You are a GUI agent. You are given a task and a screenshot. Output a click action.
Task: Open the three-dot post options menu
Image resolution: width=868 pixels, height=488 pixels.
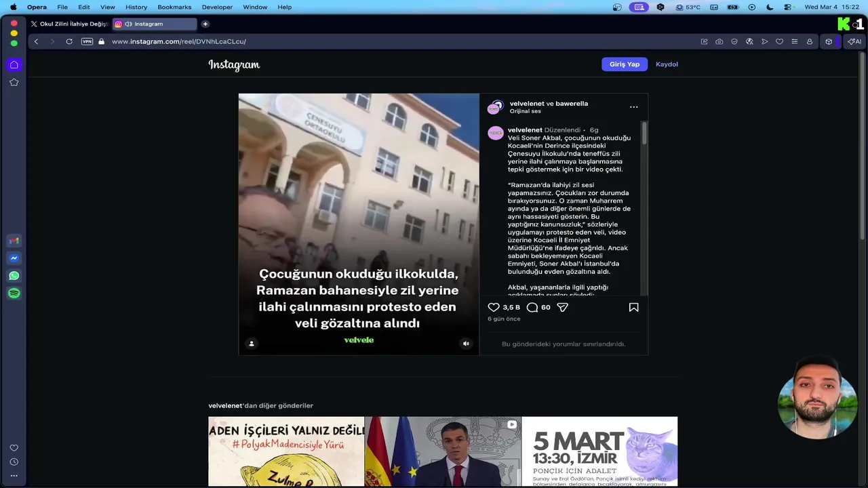pos(633,107)
